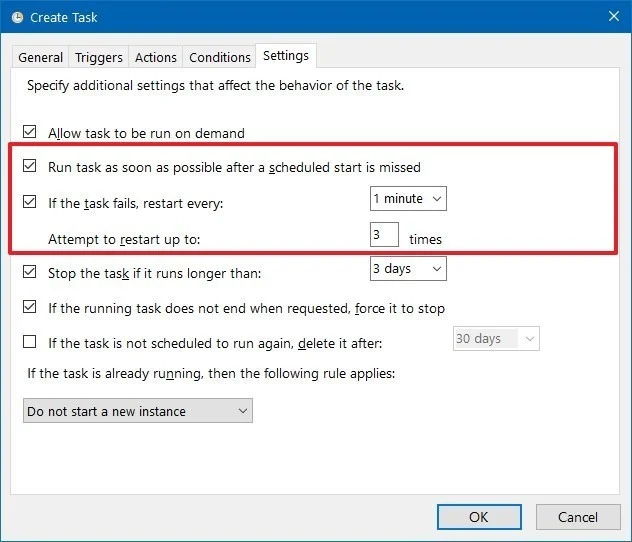Enable delete task if not scheduled again
The image size is (632, 542).
pos(29,342)
